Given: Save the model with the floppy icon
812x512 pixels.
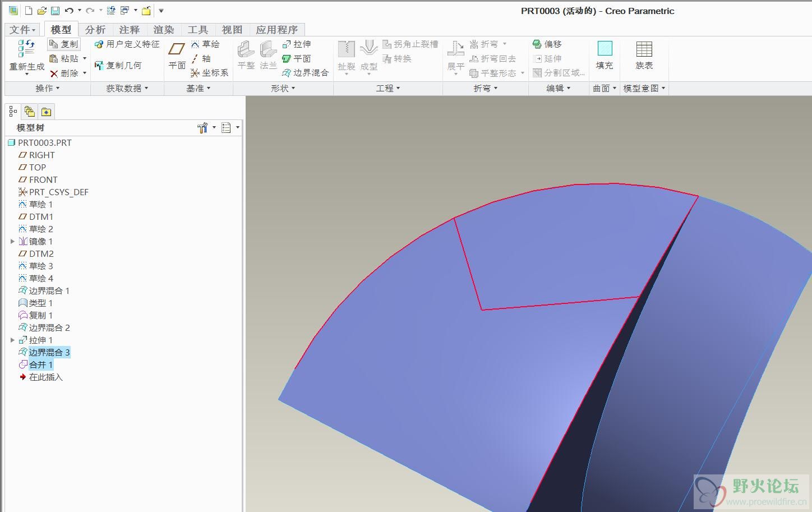Looking at the screenshot, I should [x=55, y=11].
